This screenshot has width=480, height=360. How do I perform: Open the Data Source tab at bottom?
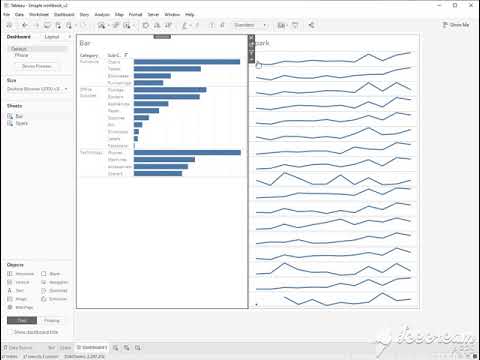18,348
